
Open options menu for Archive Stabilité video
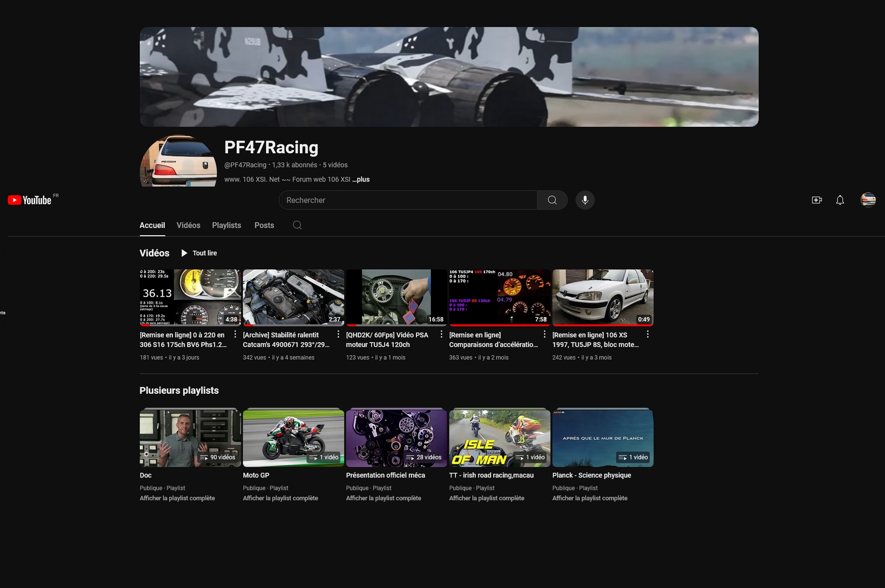point(339,335)
